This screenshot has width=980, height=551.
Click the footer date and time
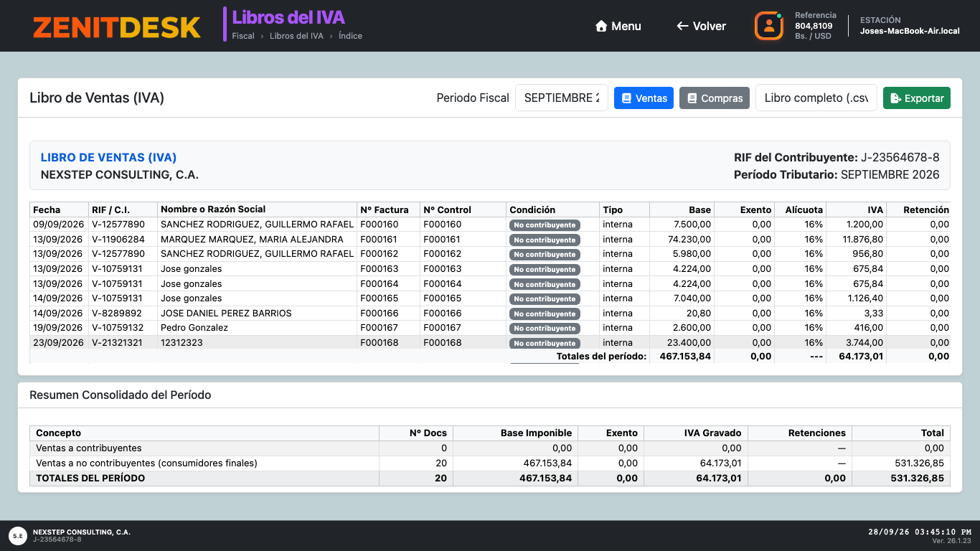coord(920,532)
